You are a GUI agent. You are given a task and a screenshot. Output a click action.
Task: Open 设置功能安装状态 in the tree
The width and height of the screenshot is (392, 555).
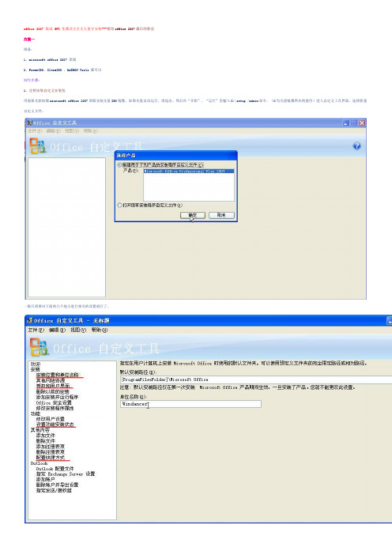[55, 425]
